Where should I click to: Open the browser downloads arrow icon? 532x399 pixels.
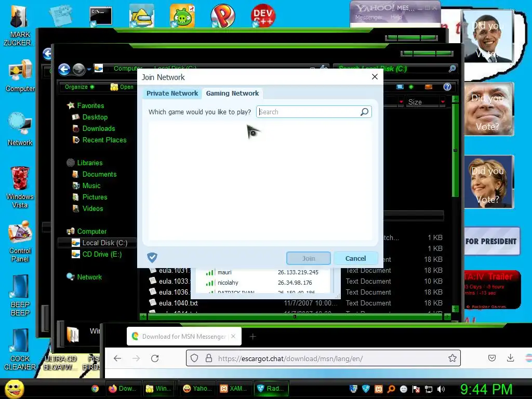pos(510,358)
